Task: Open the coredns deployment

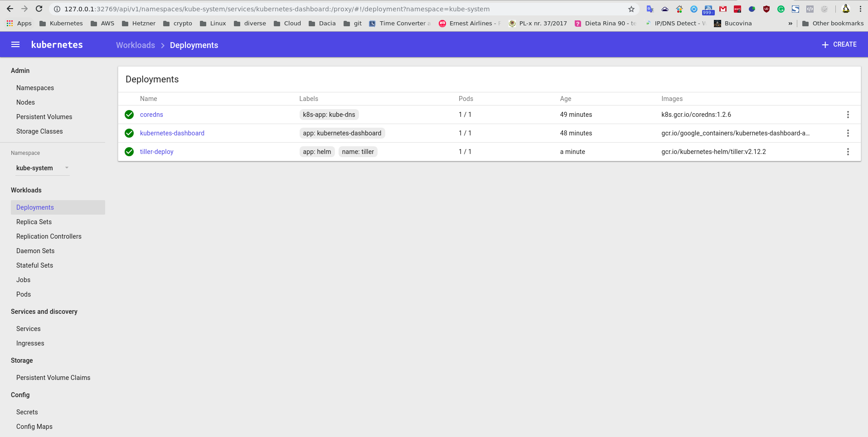Action: 151,115
